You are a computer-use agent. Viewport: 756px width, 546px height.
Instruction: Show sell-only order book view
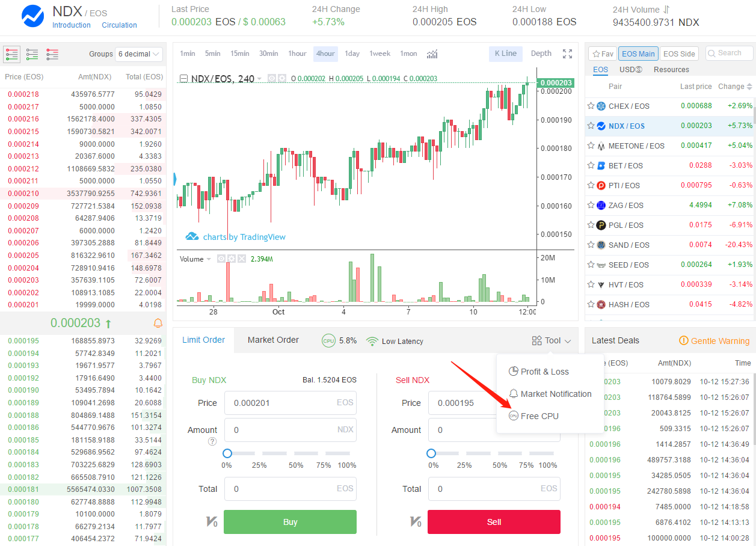click(52, 54)
